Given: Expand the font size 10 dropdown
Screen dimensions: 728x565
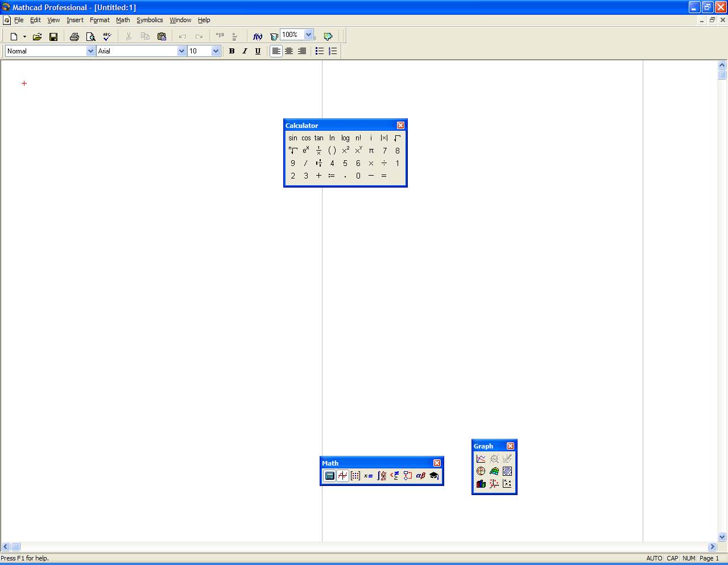Looking at the screenshot, I should point(216,51).
